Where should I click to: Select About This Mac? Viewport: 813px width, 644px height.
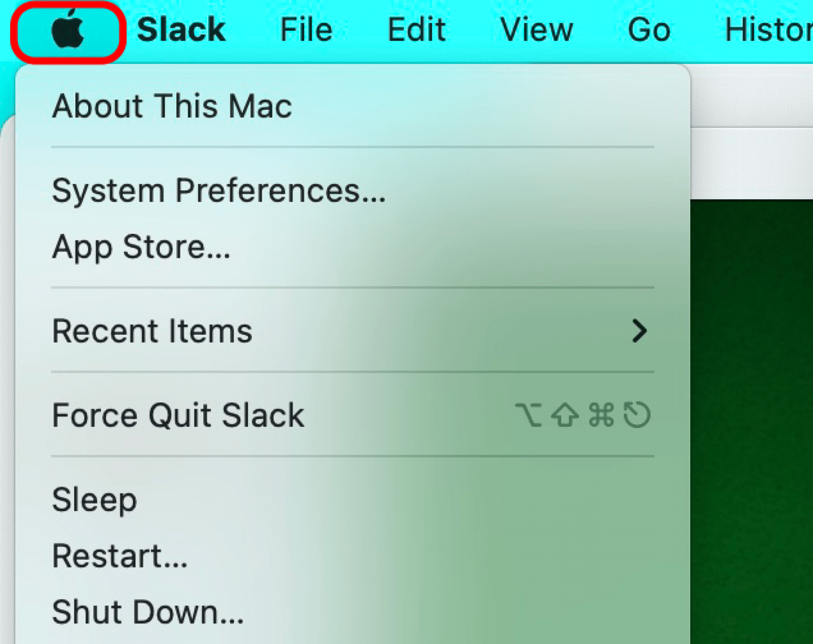point(172,106)
